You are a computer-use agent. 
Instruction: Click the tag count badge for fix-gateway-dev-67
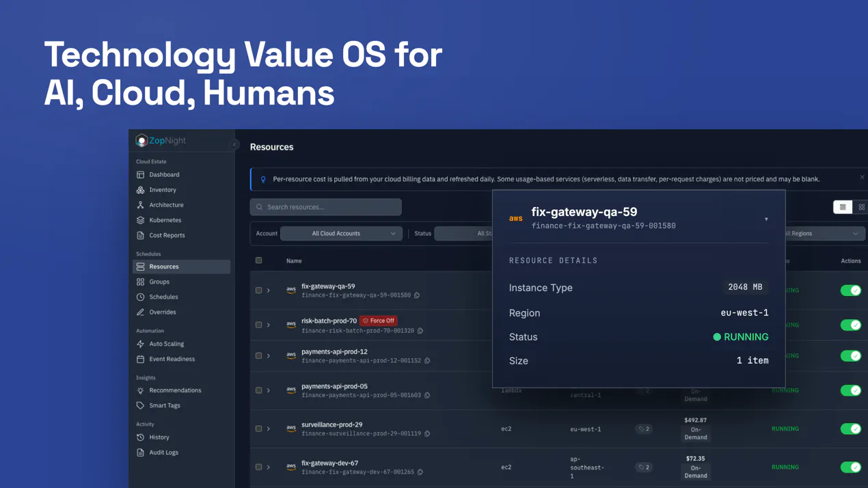pos(644,467)
